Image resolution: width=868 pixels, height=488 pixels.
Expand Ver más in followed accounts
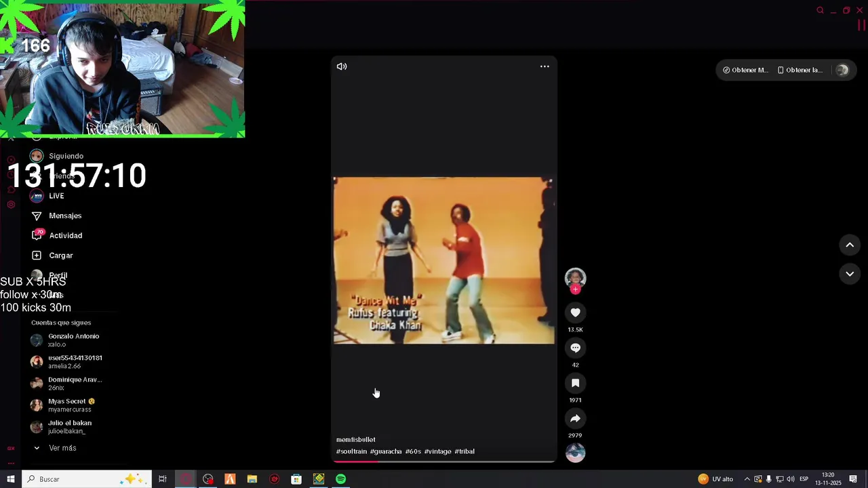coord(55,448)
